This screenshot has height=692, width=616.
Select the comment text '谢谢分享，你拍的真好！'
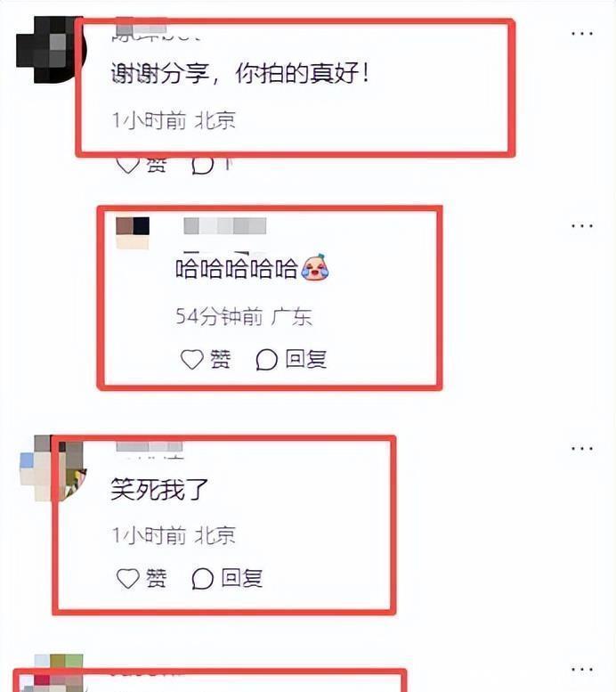tap(240, 73)
